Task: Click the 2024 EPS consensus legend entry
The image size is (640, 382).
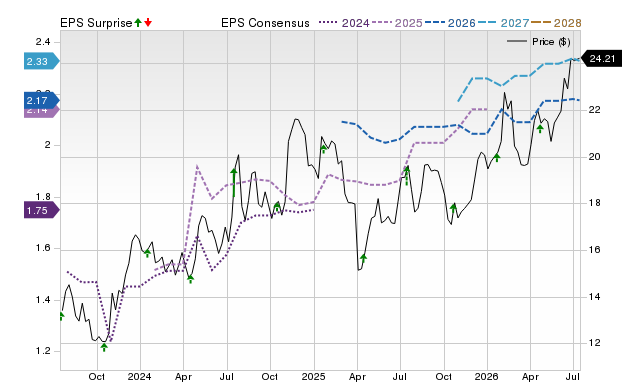Action: 344,23
